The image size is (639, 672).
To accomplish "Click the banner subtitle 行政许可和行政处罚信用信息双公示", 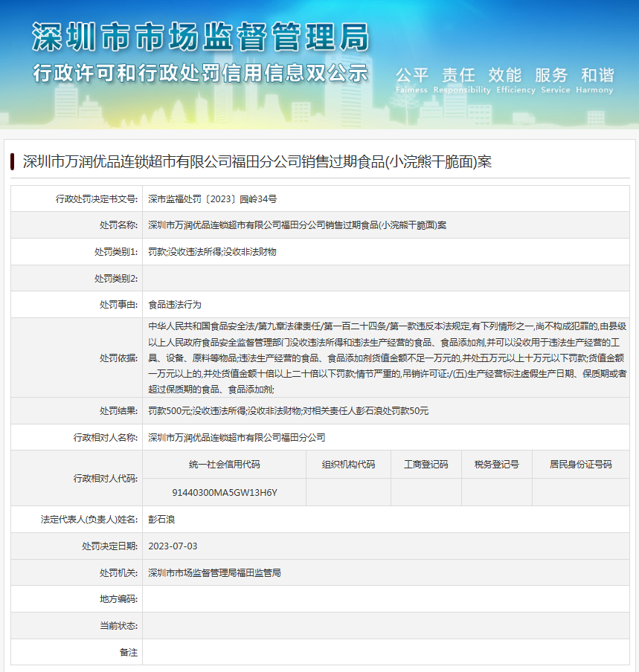I will [201, 73].
